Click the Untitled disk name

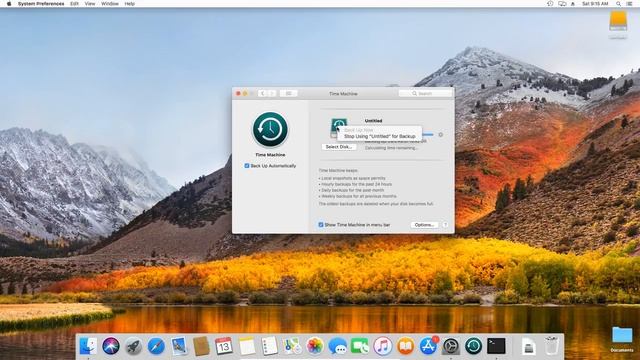(x=373, y=121)
